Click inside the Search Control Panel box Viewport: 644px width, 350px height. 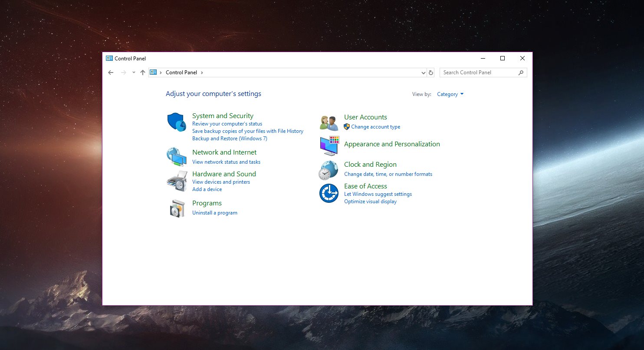(x=477, y=73)
